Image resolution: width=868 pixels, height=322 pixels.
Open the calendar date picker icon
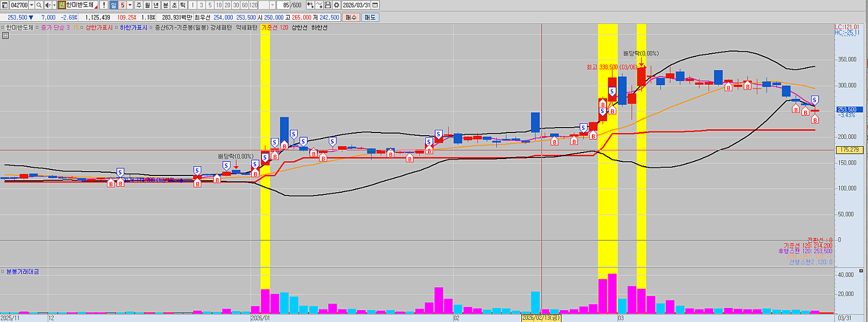pyautogui.click(x=375, y=5)
